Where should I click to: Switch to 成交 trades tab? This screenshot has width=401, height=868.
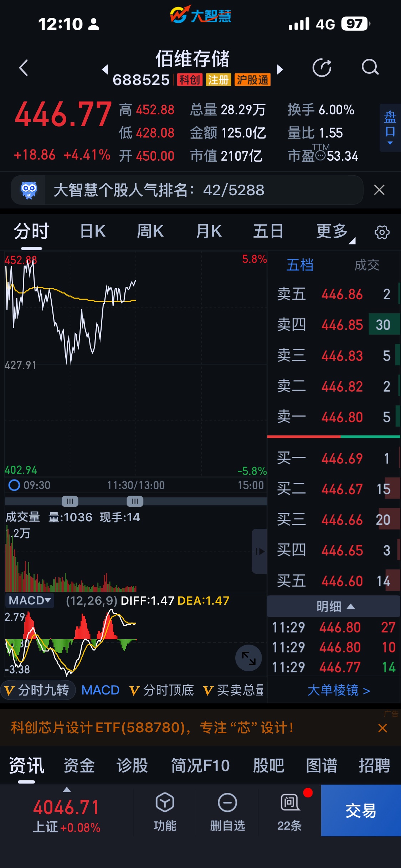[367, 265]
